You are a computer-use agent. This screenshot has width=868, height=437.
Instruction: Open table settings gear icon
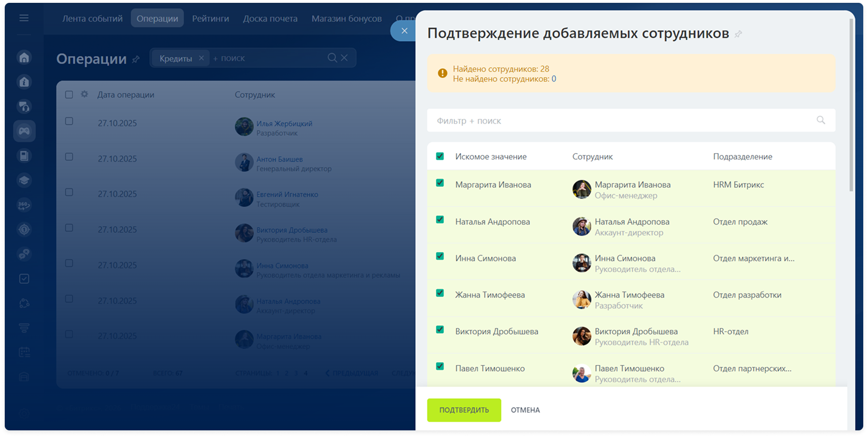(84, 94)
